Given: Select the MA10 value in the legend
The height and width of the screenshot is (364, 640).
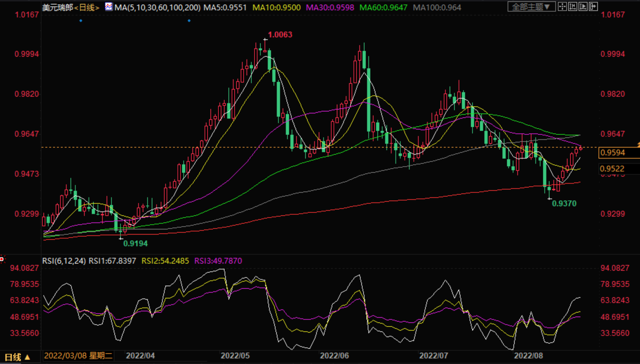Looking at the screenshot, I should pos(276,8).
